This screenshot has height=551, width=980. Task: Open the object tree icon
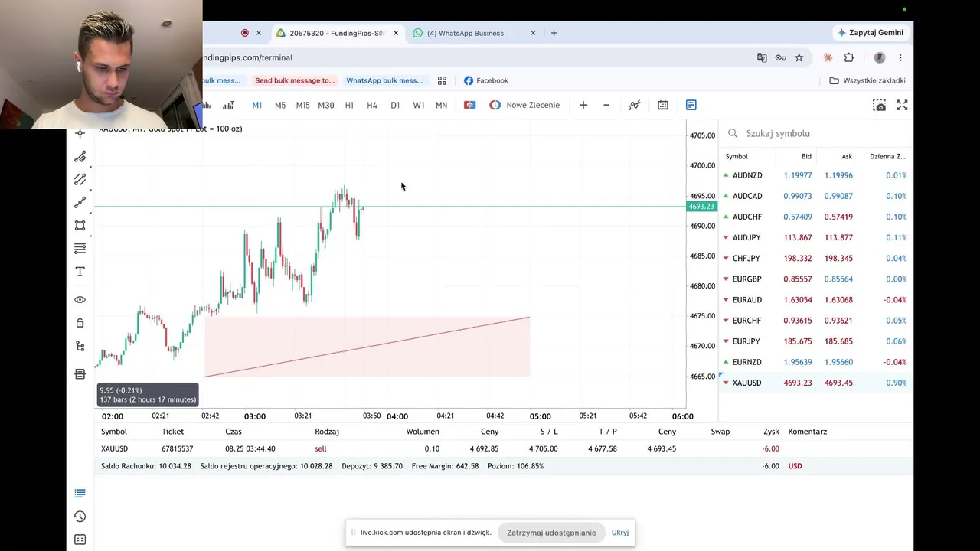click(80, 346)
